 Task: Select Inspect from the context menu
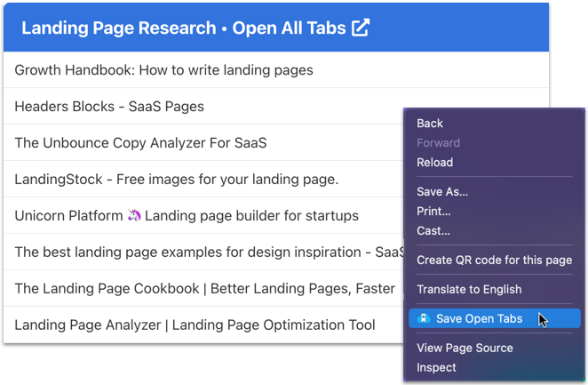coord(436,367)
